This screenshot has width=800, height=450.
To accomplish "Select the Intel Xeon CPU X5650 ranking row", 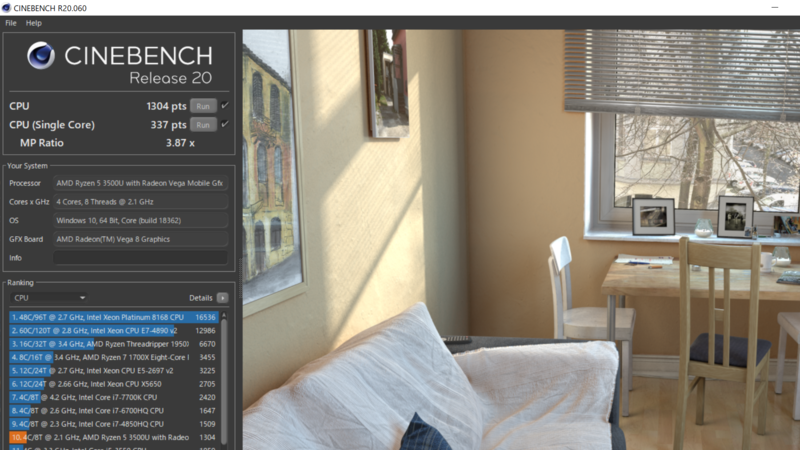I will pyautogui.click(x=114, y=384).
